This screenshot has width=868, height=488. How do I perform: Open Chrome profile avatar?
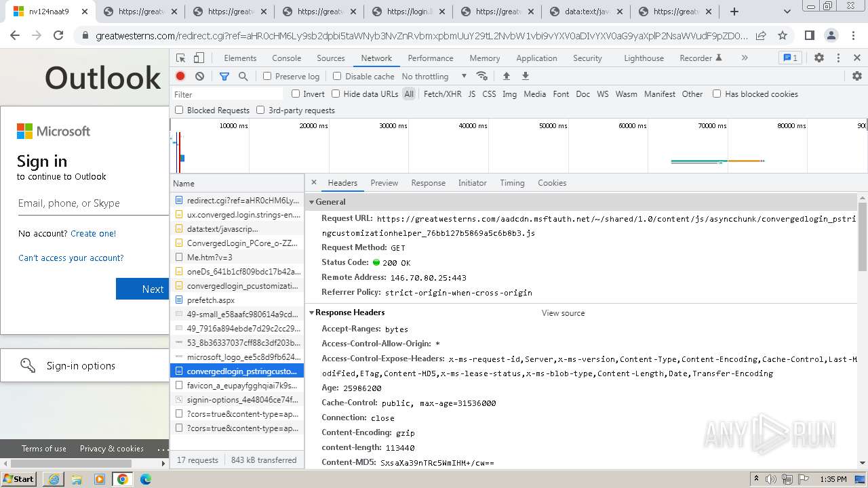pyautogui.click(x=831, y=36)
